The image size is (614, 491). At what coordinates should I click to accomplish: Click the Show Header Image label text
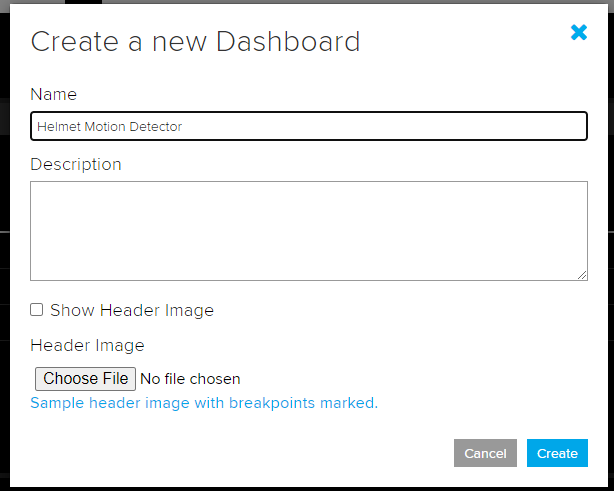tap(132, 310)
